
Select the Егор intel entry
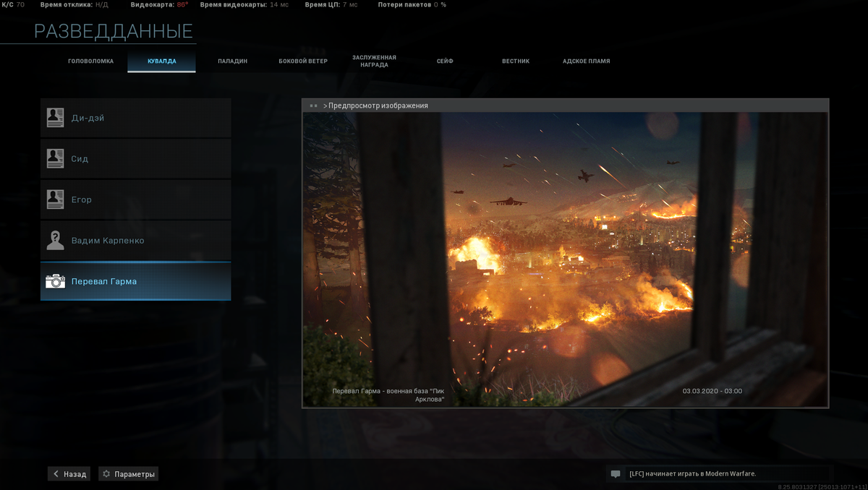click(x=136, y=199)
